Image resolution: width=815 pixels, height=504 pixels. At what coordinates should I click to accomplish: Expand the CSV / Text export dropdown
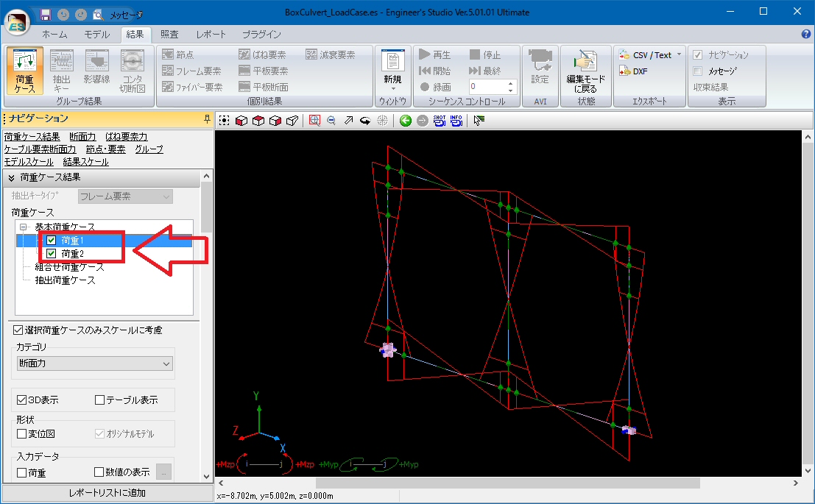point(679,55)
